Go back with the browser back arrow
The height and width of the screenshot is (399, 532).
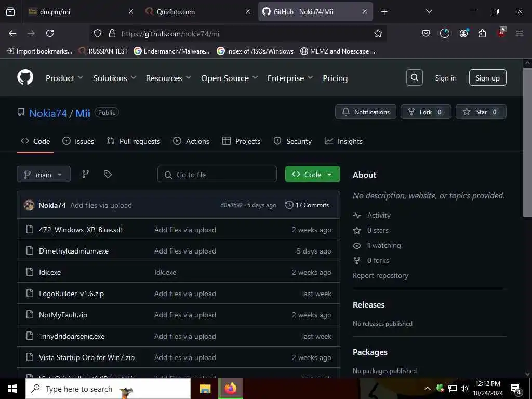(x=12, y=33)
